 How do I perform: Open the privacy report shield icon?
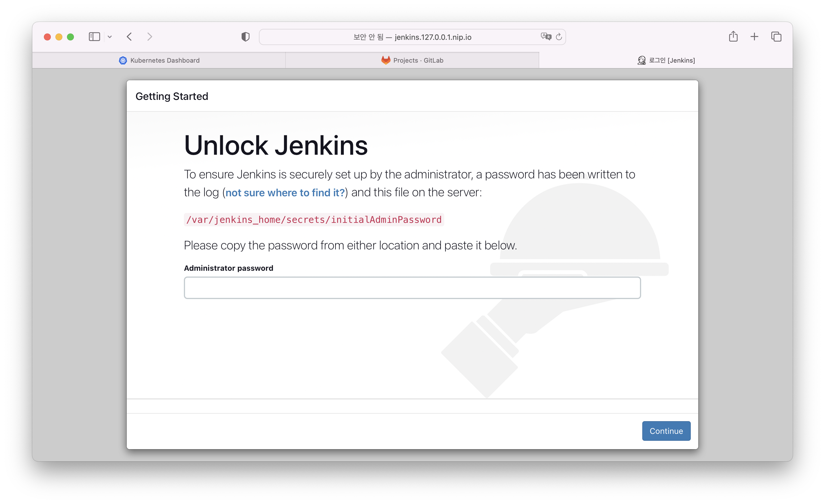tap(245, 37)
